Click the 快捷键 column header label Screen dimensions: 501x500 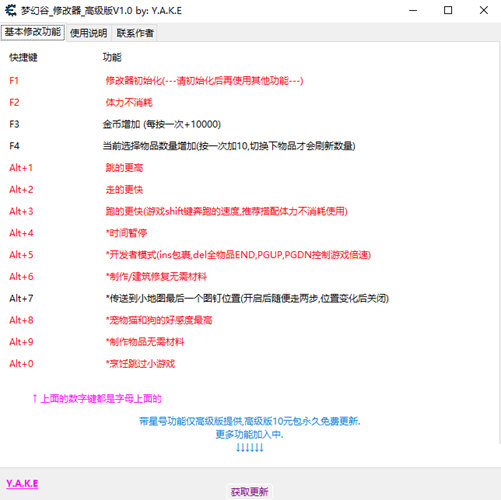[x=23, y=58]
